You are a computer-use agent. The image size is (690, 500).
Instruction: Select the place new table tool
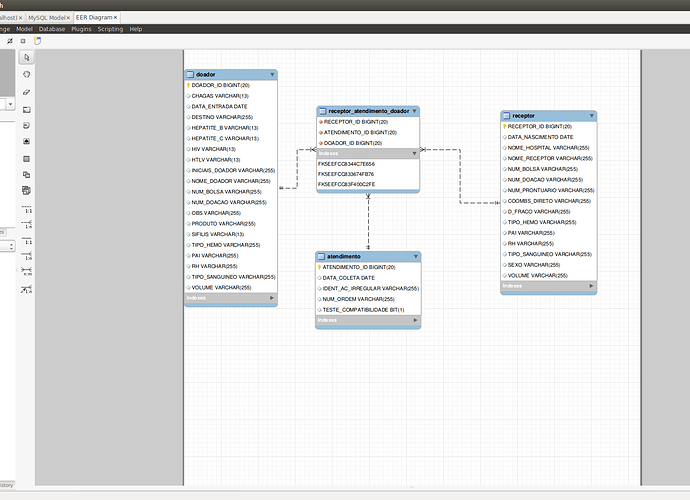pos(27,159)
